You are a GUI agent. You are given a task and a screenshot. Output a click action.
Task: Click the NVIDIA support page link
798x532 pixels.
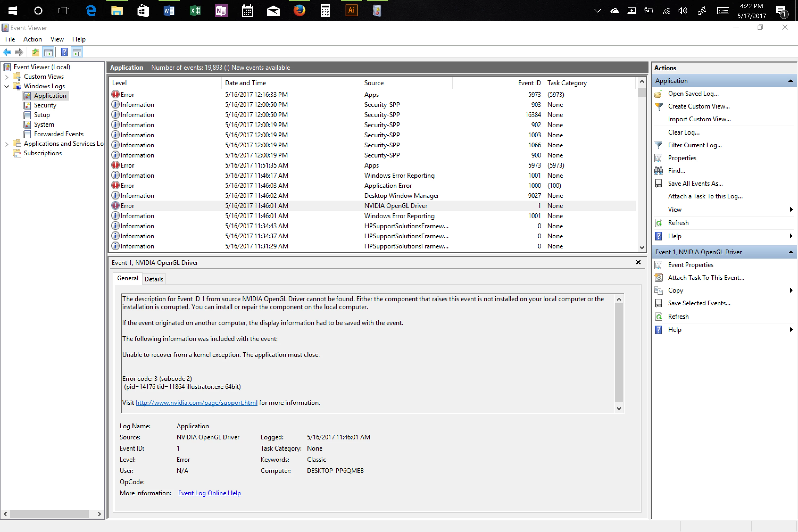[196, 403]
